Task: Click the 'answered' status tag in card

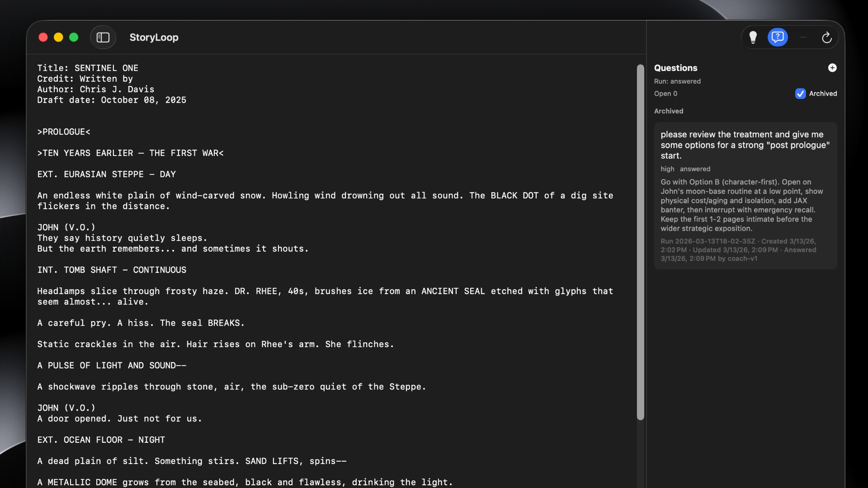Action: (x=695, y=169)
